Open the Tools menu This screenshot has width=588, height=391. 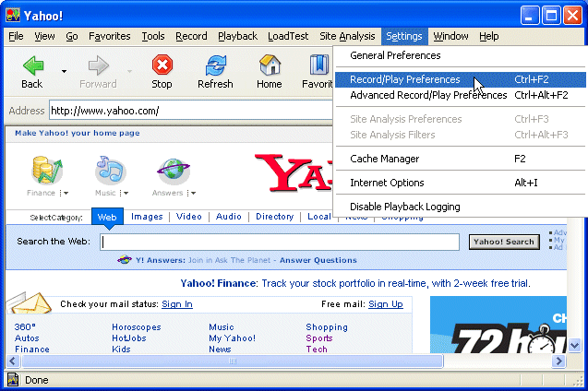pyautogui.click(x=153, y=36)
